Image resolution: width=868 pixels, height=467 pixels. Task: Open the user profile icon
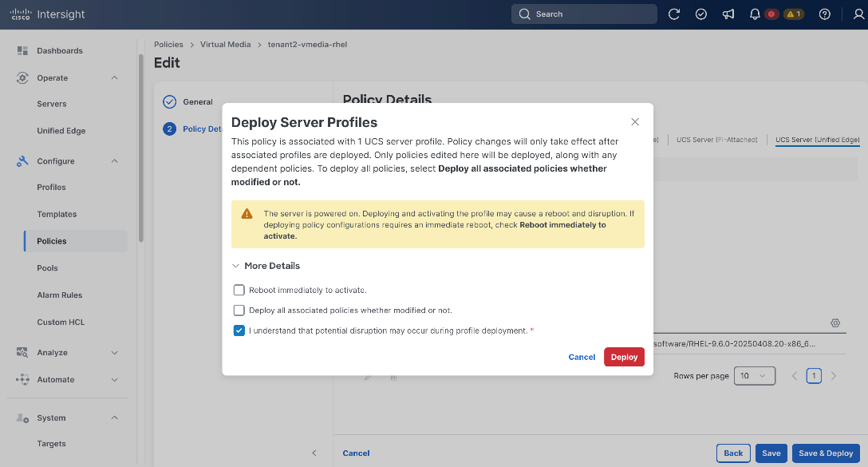(858, 14)
